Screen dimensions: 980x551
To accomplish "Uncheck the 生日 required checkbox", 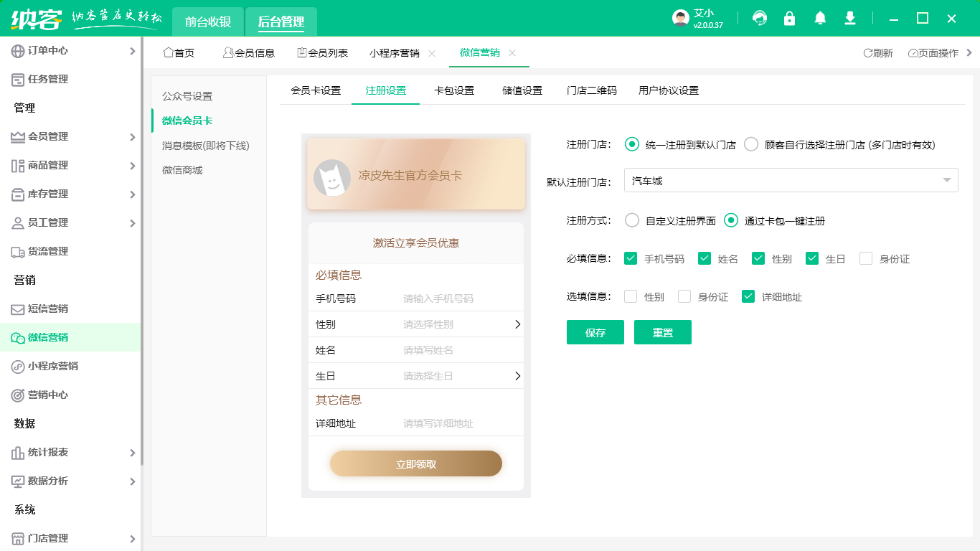I will 812,258.
